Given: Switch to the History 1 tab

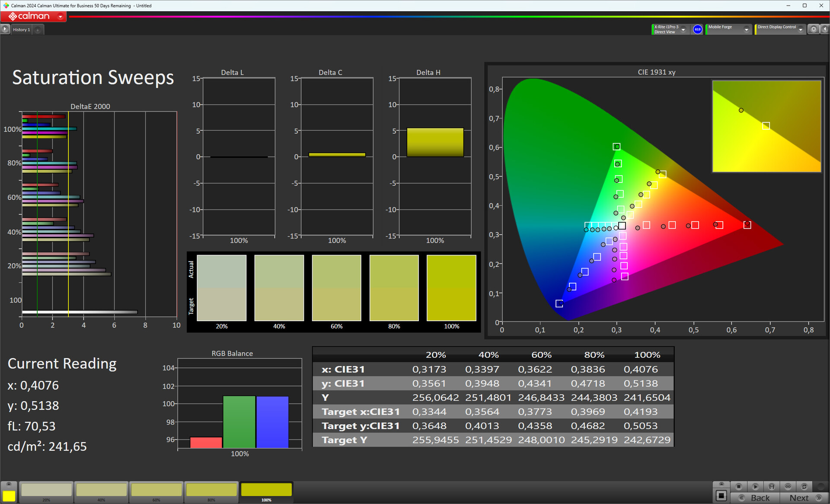Looking at the screenshot, I should 21,30.
